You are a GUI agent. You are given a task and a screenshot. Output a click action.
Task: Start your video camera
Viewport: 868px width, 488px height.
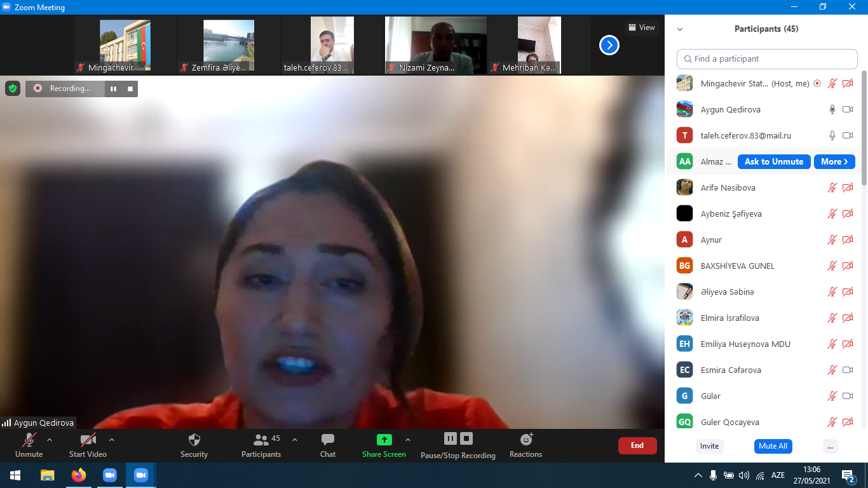tap(88, 445)
